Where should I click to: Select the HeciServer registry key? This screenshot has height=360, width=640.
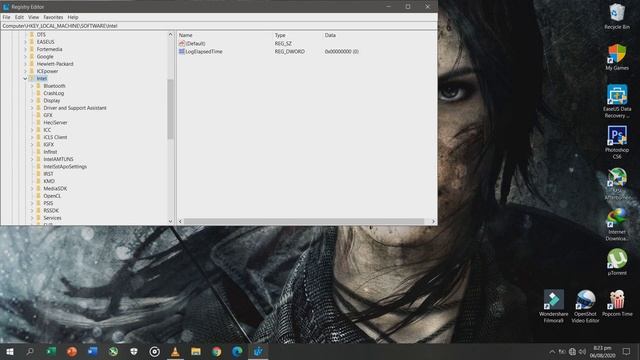point(55,122)
